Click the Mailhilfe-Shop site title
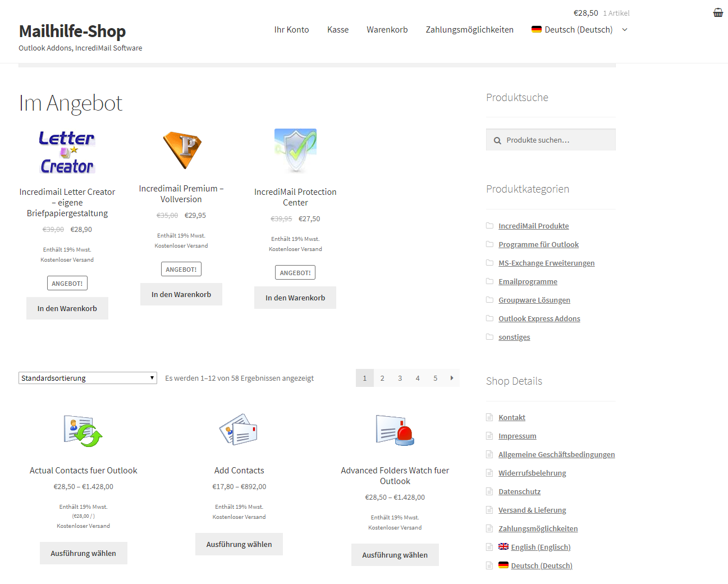 point(72,31)
